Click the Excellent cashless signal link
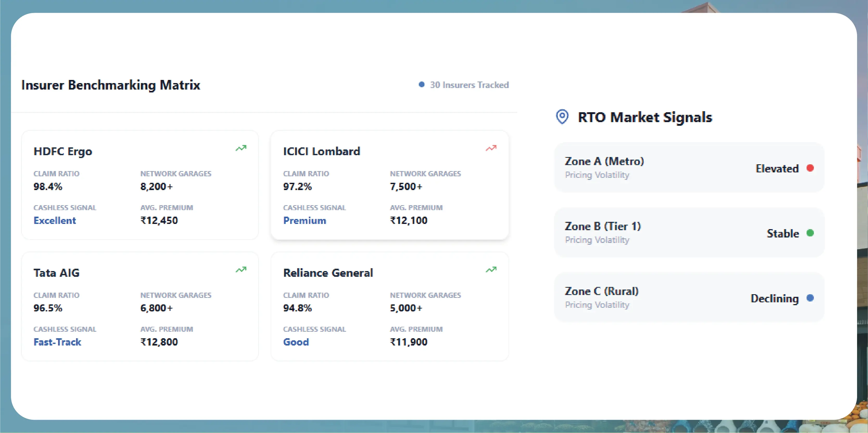Image resolution: width=868 pixels, height=433 pixels. point(55,220)
